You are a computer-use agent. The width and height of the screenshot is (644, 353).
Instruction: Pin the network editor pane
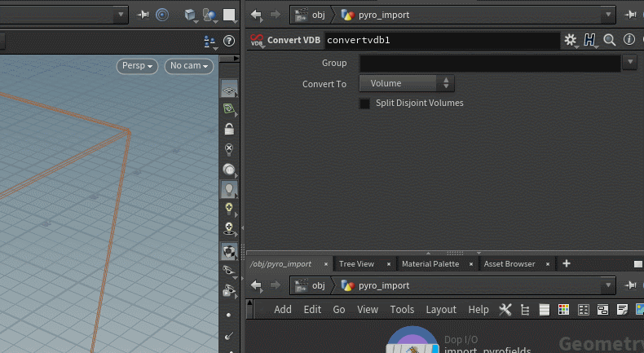(x=630, y=285)
